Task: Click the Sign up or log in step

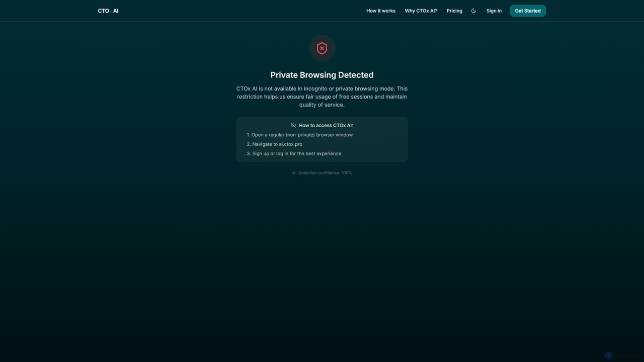Action: 294,154
